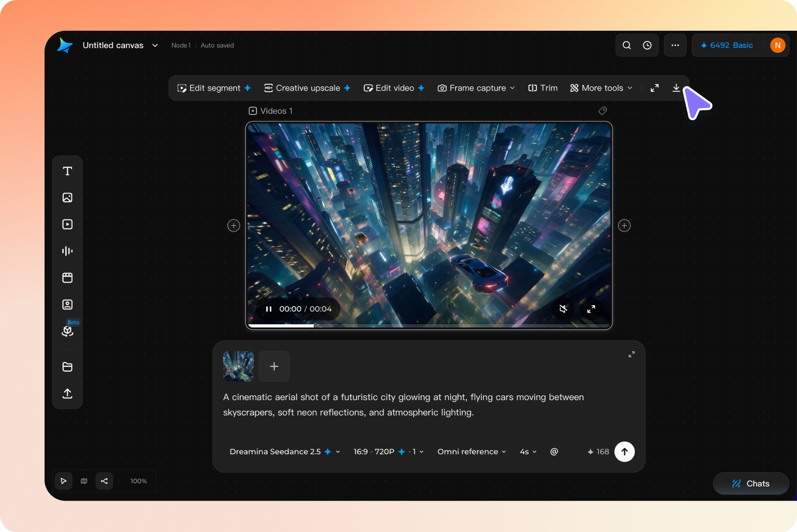
Task: Unmute the video sound
Action: (x=563, y=309)
